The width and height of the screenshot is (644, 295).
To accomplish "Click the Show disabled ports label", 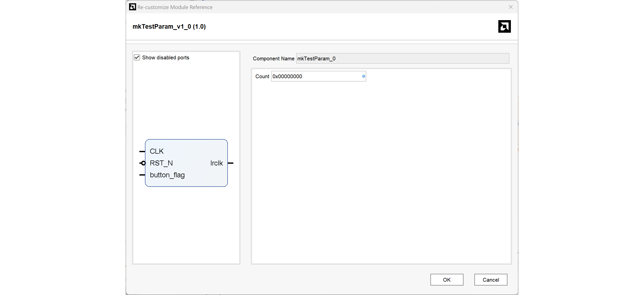I will [166, 58].
